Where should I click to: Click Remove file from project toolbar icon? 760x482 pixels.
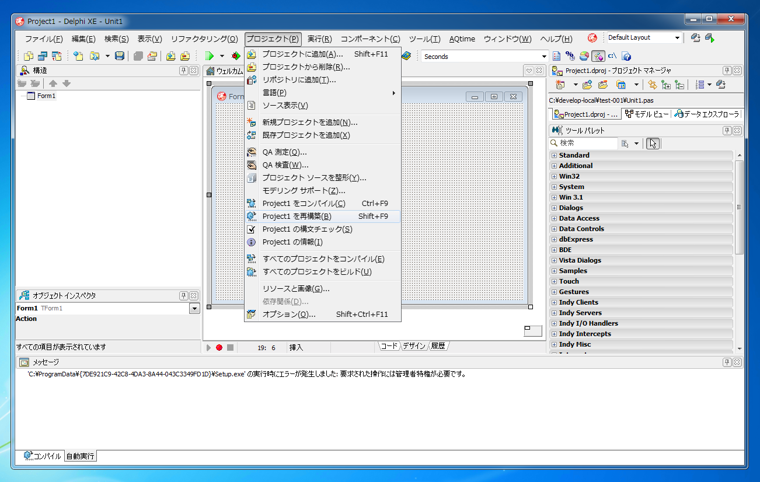(185, 56)
